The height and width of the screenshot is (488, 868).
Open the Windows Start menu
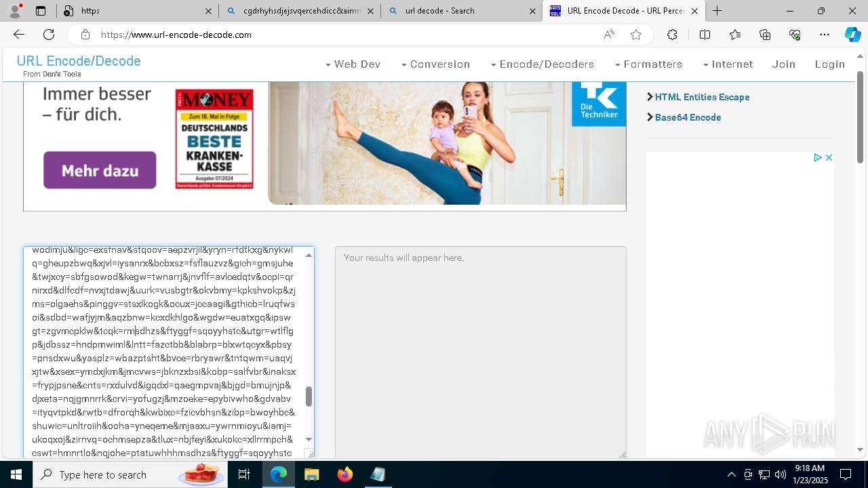click(x=16, y=474)
